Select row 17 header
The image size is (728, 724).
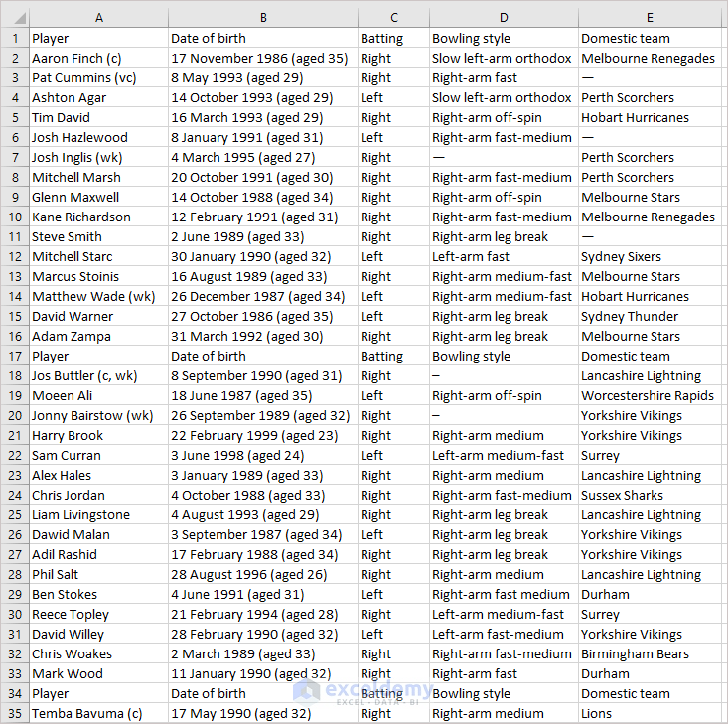(15, 357)
